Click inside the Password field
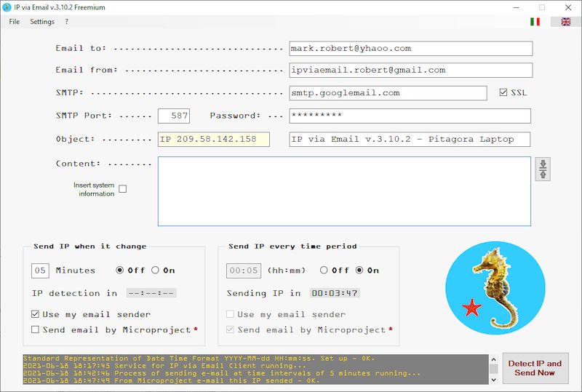Screen dimensions: 582x392 tap(410, 116)
